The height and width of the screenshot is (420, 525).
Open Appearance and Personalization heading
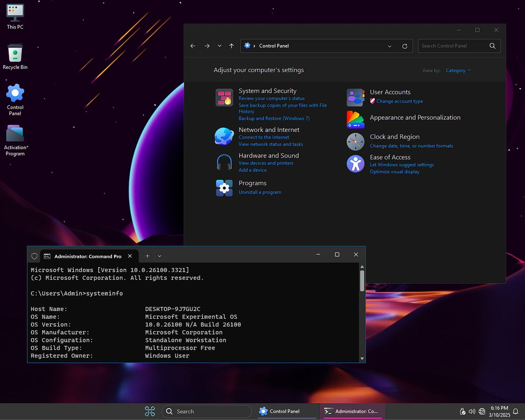415,118
